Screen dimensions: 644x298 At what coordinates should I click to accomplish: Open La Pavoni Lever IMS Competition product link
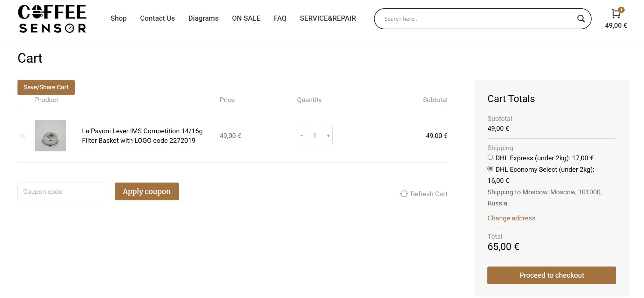click(142, 136)
